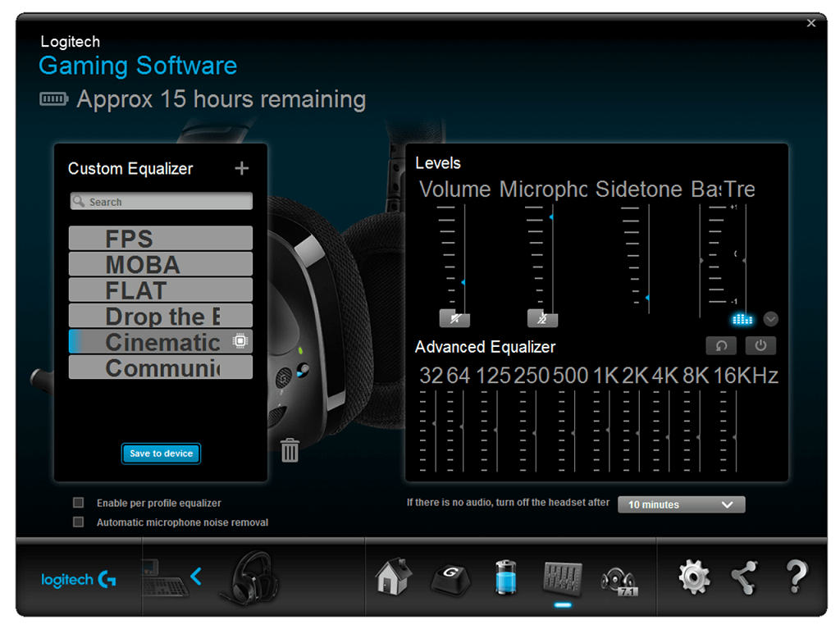Open the 10 minutes auto-off dropdown
The image size is (840, 634).
[681, 504]
